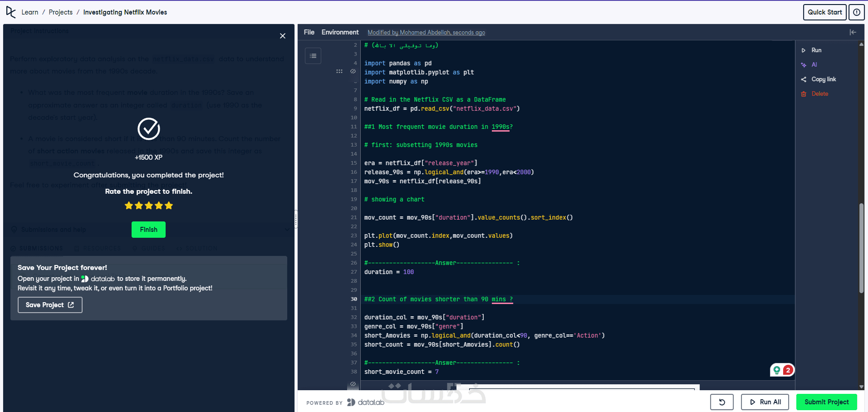Click the Run play icon in cell menu
The height and width of the screenshot is (412, 868).
click(804, 50)
